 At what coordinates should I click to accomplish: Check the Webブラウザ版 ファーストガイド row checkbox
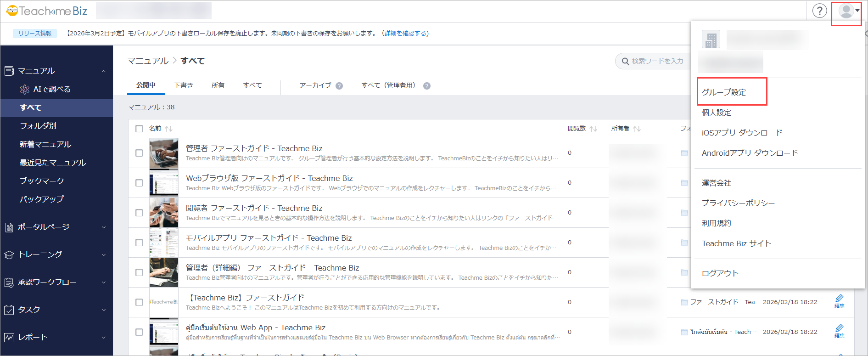[139, 183]
